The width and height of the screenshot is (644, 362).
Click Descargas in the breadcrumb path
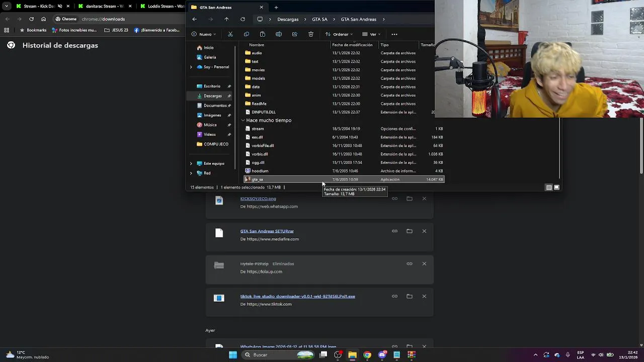coord(288,19)
